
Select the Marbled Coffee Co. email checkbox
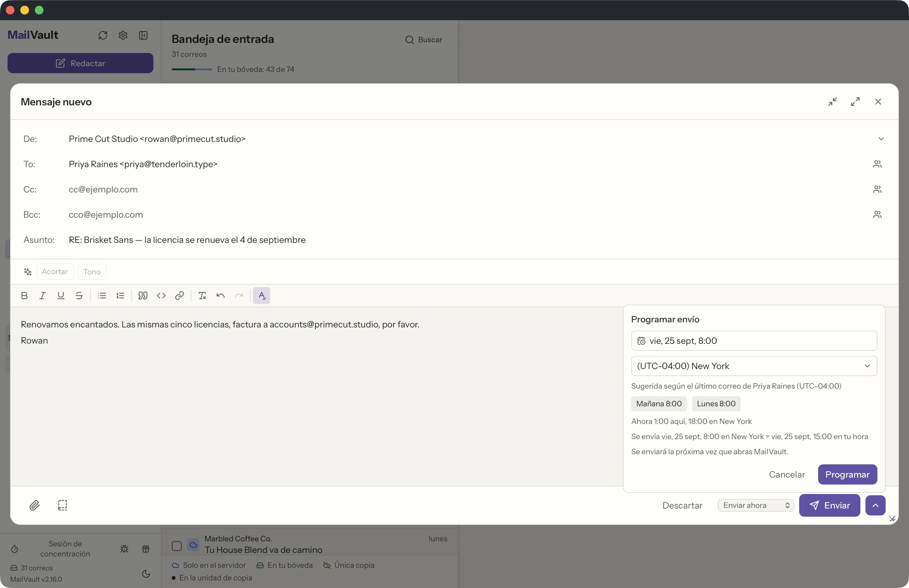pos(176,546)
